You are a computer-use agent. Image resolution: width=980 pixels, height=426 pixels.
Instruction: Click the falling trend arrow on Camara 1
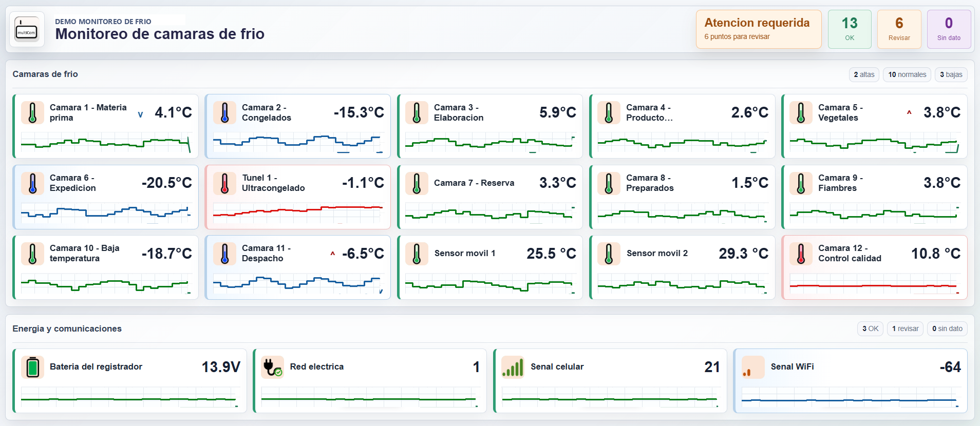click(x=140, y=114)
